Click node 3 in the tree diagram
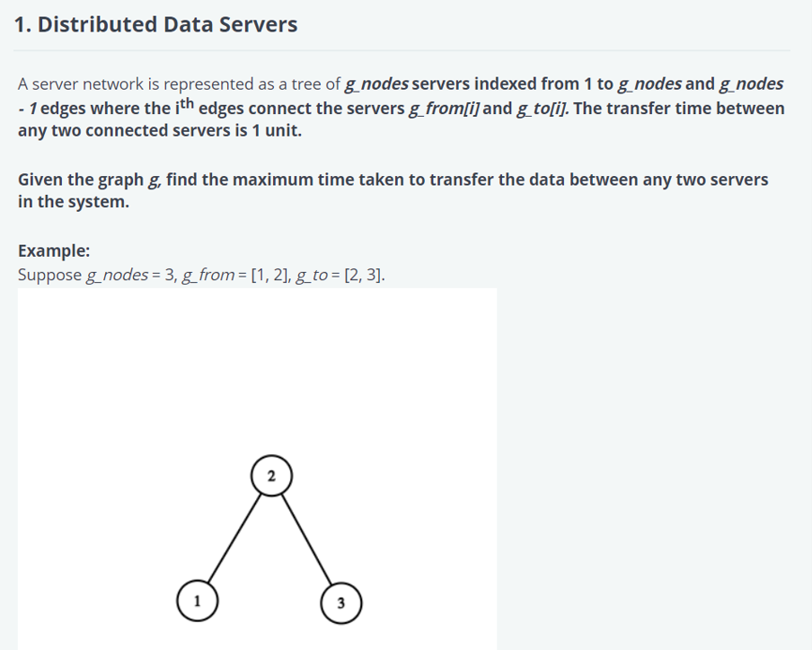Viewport: 812px width, 650px height. (341, 602)
